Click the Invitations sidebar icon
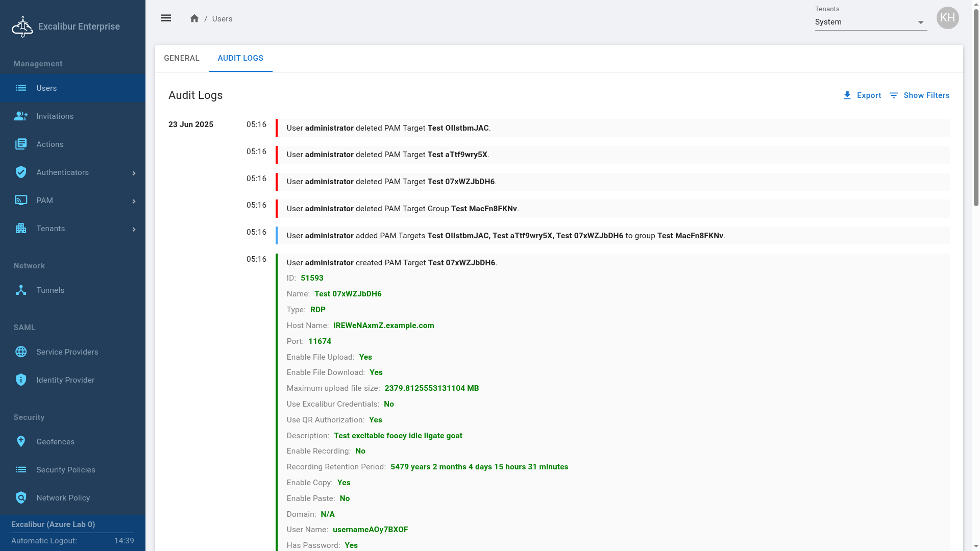This screenshot has width=980, height=551. coord(21,116)
